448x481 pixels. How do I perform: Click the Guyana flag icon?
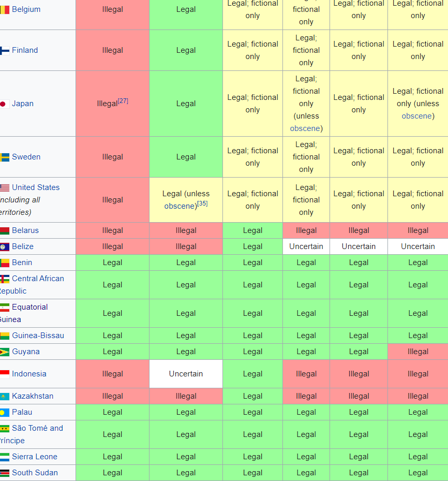[x=5, y=352]
